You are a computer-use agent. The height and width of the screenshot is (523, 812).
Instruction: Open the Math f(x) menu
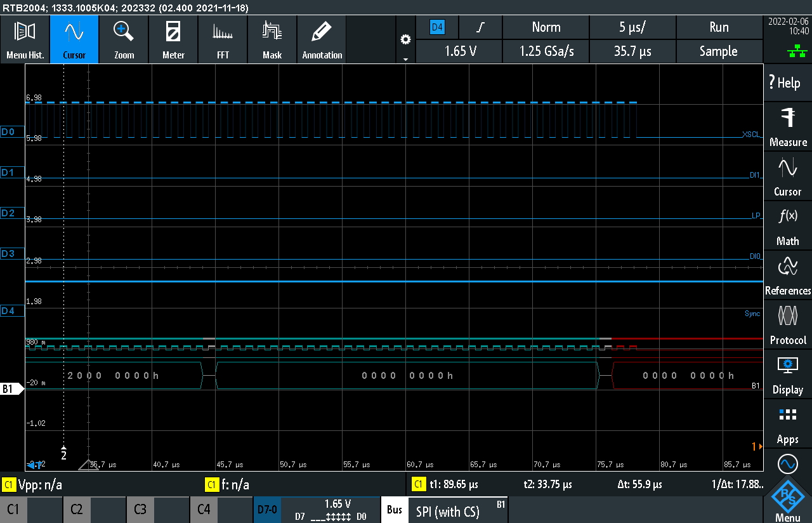click(x=787, y=226)
